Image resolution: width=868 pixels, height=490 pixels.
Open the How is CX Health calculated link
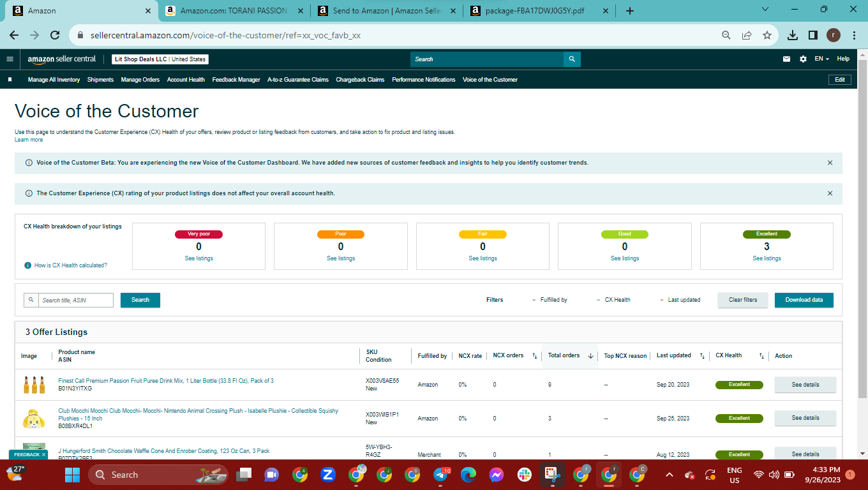71,265
